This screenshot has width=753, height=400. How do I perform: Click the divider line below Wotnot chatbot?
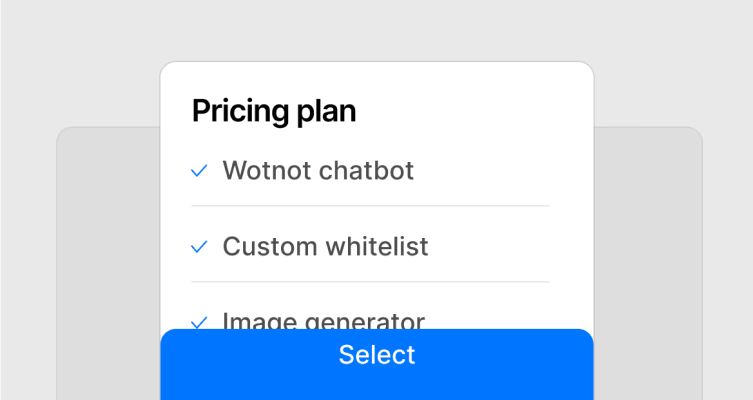[370, 206]
